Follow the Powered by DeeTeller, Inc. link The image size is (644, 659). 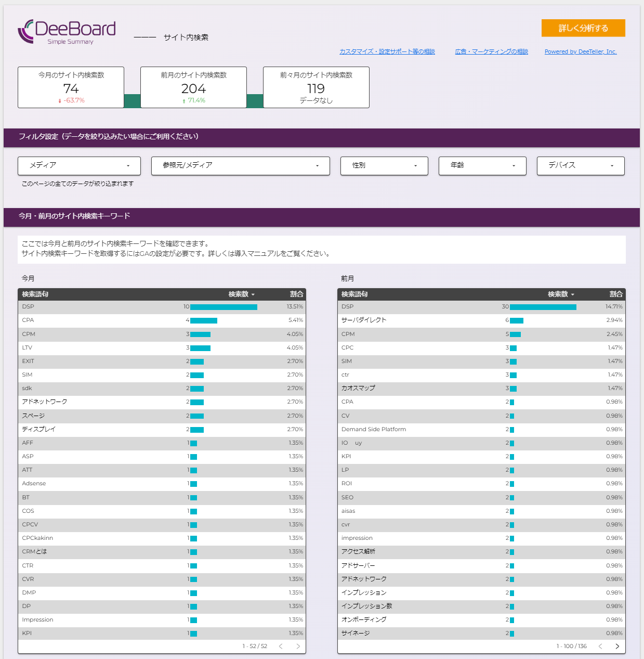[580, 51]
